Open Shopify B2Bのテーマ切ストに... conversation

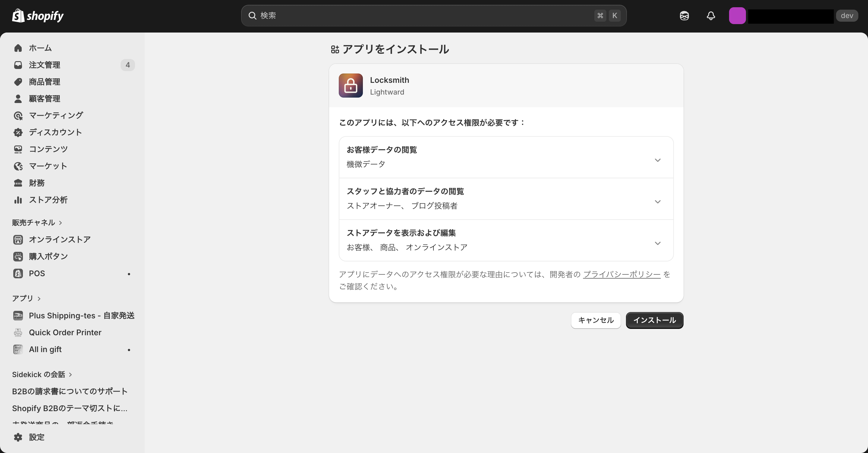coord(70,408)
